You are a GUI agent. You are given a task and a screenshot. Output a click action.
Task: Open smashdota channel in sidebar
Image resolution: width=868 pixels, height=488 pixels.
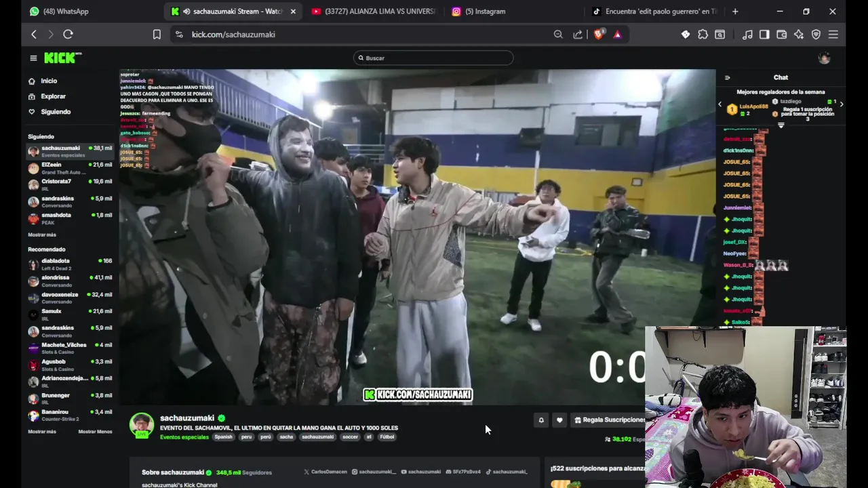tap(70, 218)
